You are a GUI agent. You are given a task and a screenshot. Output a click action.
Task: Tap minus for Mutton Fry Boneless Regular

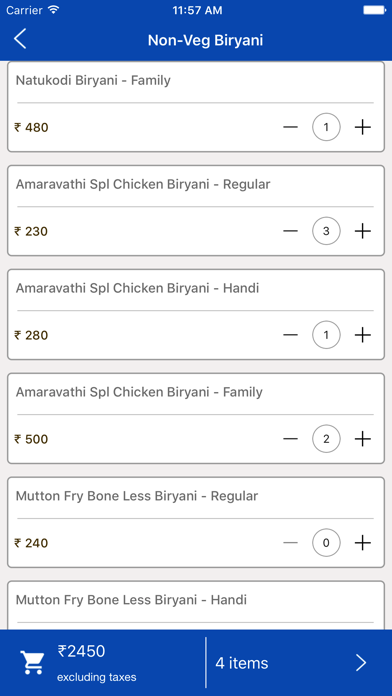coord(290,543)
